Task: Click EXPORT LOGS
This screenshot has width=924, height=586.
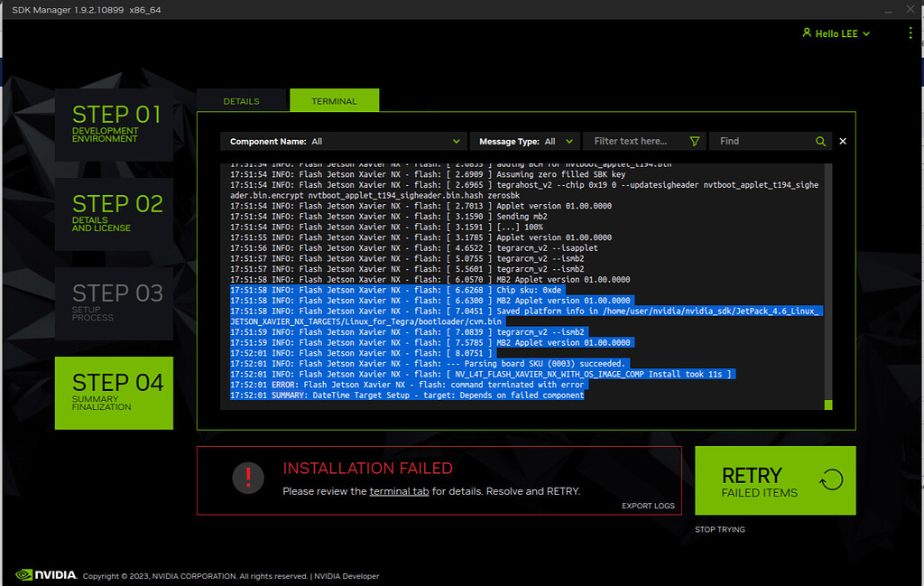Action: tap(648, 507)
